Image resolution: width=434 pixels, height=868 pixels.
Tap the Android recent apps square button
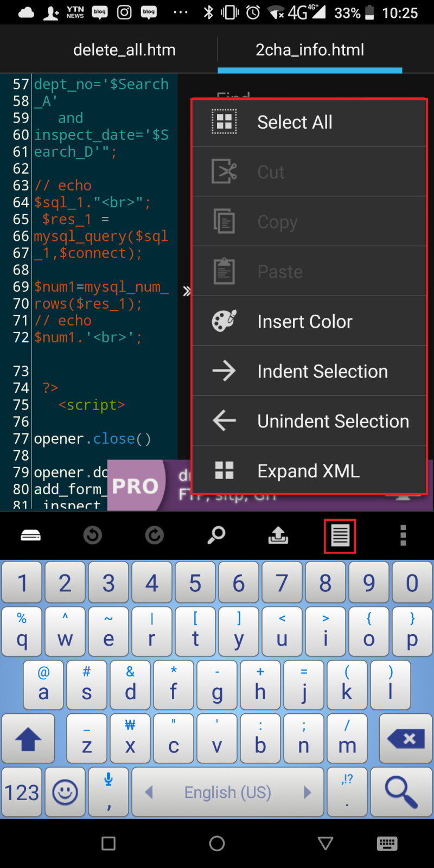[108, 844]
